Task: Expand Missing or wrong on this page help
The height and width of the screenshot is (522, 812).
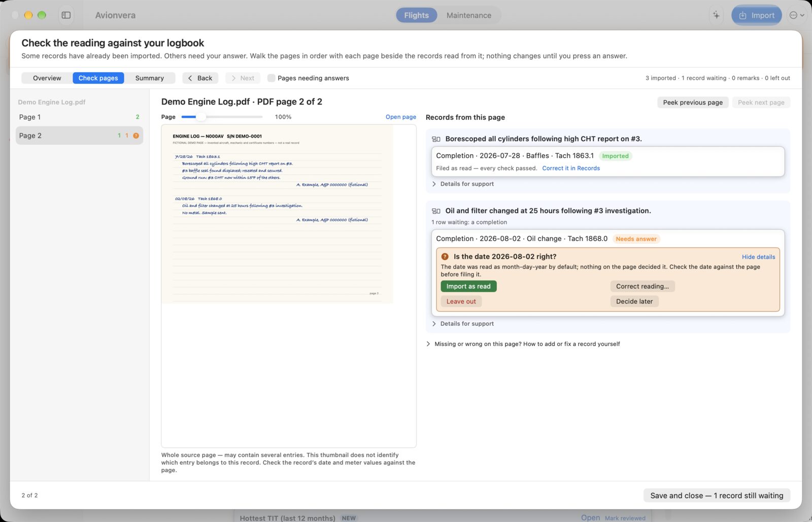Action: [523, 344]
